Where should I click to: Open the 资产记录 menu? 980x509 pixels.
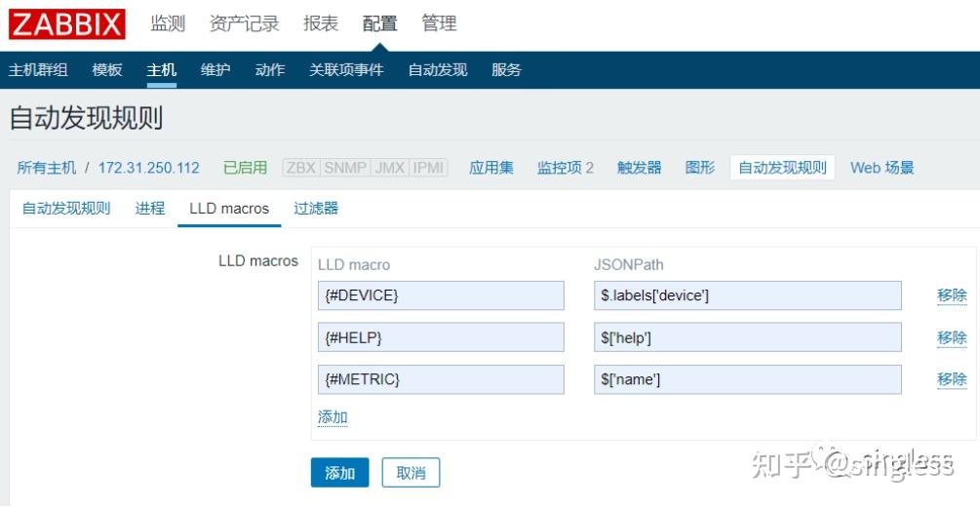click(x=244, y=23)
